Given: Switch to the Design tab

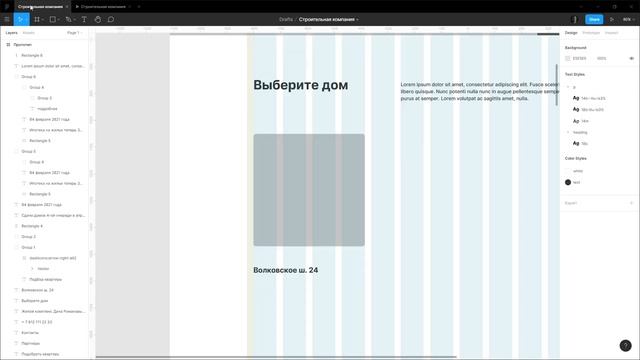Looking at the screenshot, I should [x=571, y=33].
